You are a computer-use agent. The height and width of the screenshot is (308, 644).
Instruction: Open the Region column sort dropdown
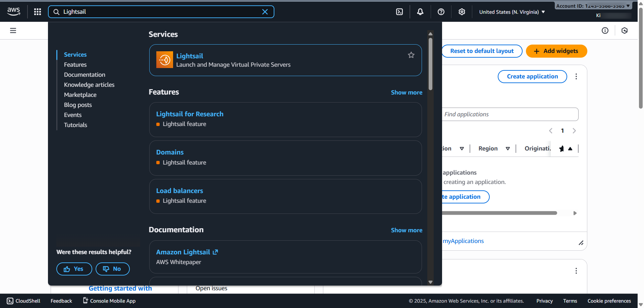coord(507,148)
